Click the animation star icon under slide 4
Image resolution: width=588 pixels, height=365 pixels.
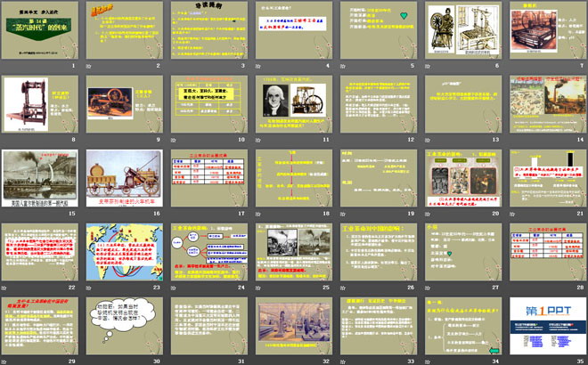pos(258,67)
